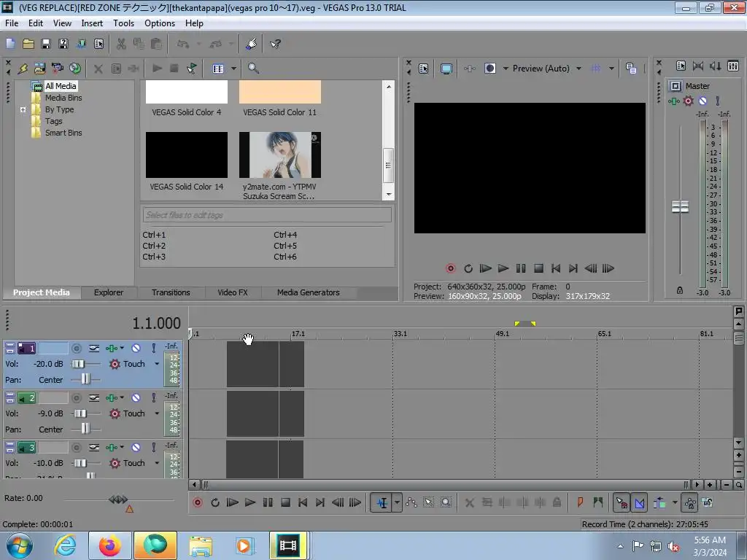Toggle Mute on track 1
The height and width of the screenshot is (560, 747).
pos(136,349)
